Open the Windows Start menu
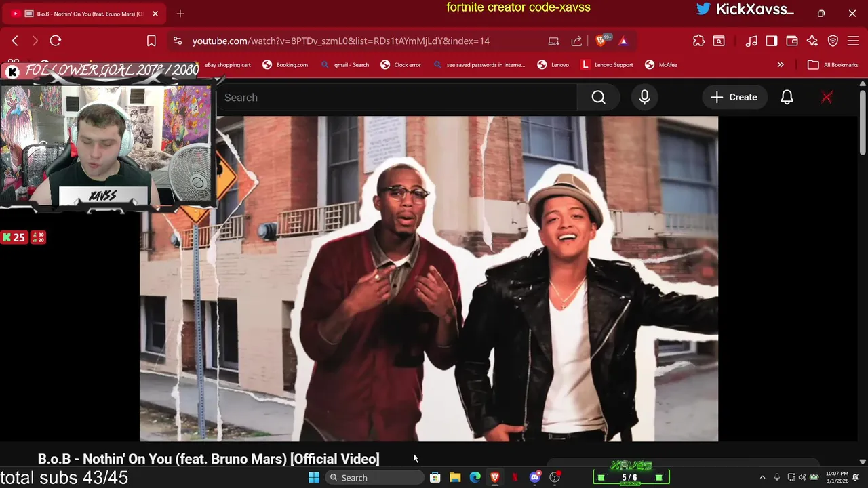868x488 pixels. click(314, 478)
